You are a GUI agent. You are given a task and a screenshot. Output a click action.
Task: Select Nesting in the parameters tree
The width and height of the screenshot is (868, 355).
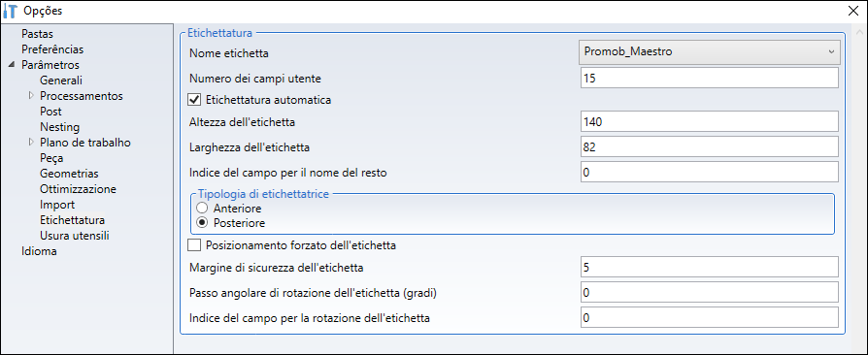60,127
